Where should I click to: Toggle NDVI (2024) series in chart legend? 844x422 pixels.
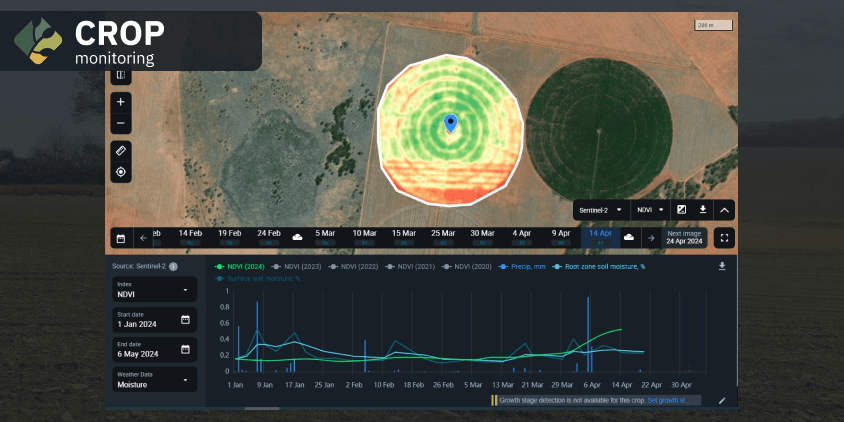pyautogui.click(x=241, y=266)
